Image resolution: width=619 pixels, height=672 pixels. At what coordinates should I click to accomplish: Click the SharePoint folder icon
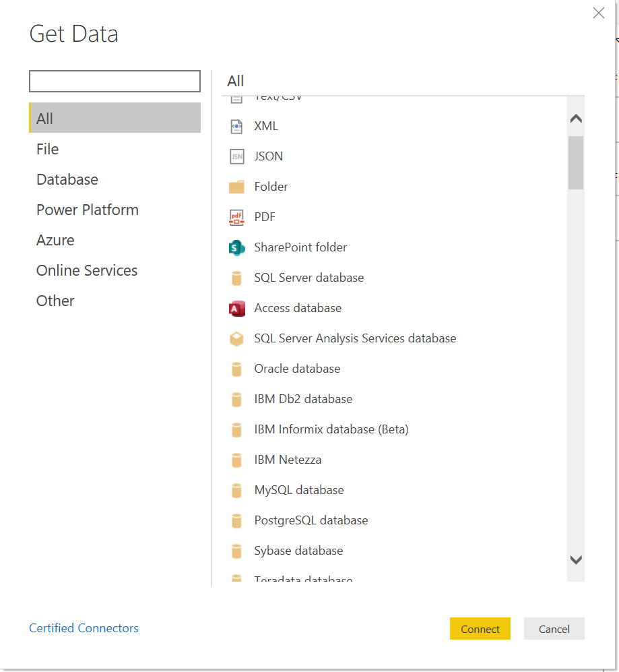[x=236, y=248]
